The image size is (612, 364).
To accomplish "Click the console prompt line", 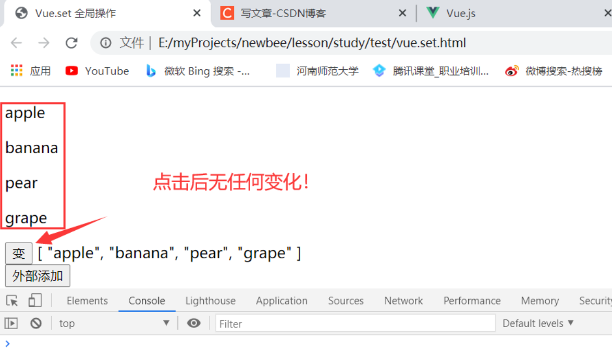I will pos(306,344).
